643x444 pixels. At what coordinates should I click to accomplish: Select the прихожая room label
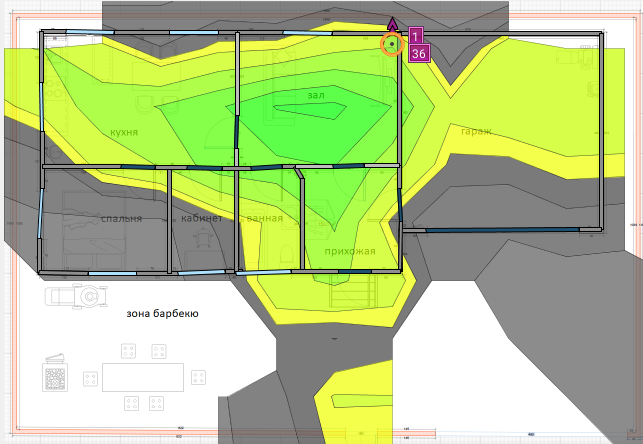click(x=350, y=251)
